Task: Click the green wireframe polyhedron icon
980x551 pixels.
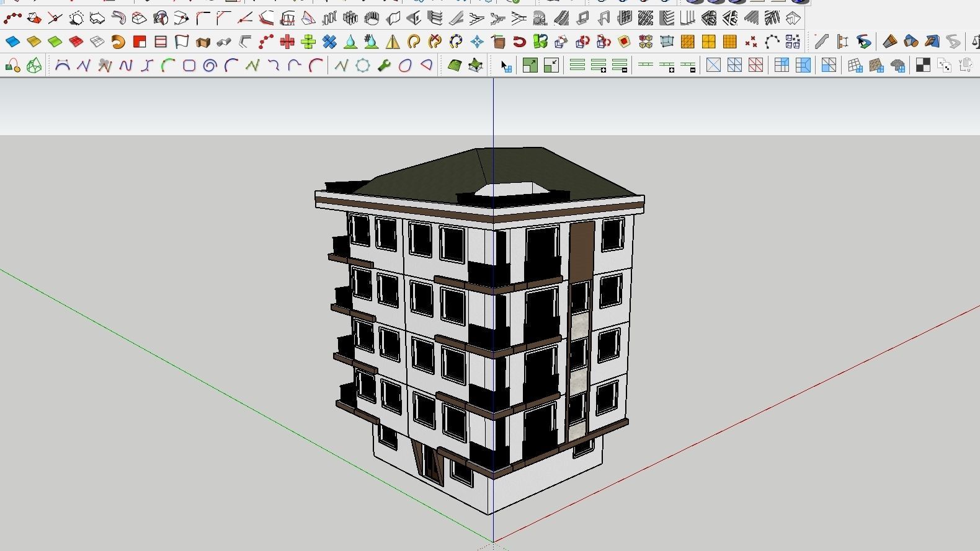Action: [34, 64]
